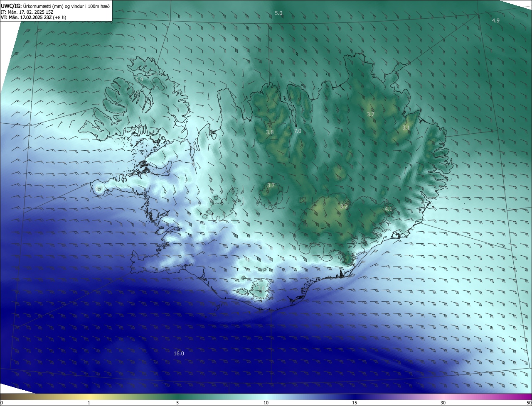Select the 5.0 value at the map top
Image resolution: width=532 pixels, height=406 pixels.
[x=278, y=13]
